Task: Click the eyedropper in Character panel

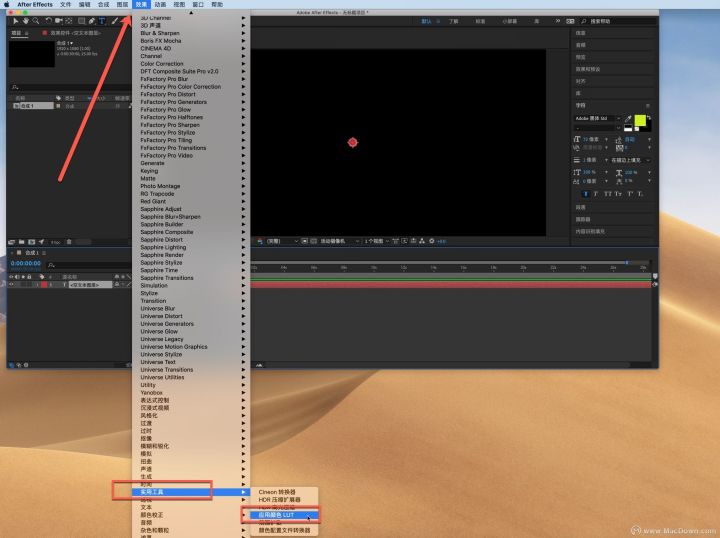Action: (628, 119)
